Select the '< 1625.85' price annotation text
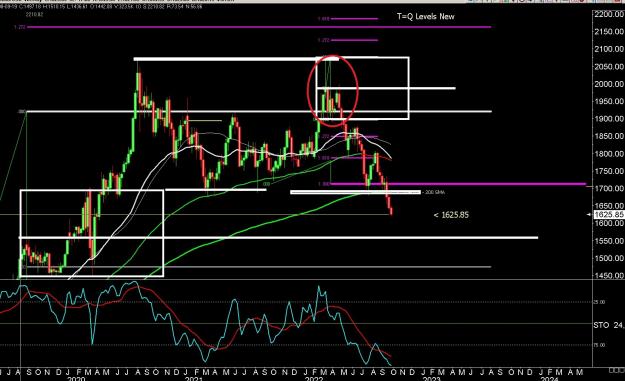 (451, 215)
